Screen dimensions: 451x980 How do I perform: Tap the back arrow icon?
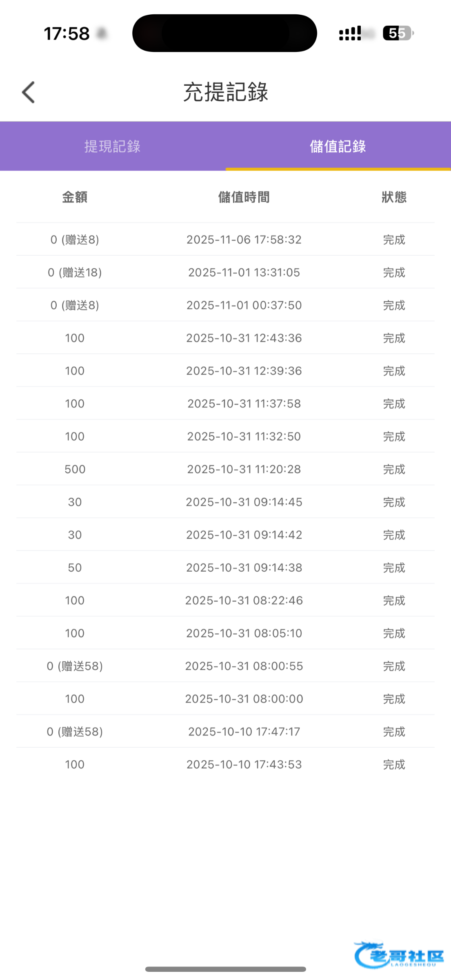pos(29,92)
